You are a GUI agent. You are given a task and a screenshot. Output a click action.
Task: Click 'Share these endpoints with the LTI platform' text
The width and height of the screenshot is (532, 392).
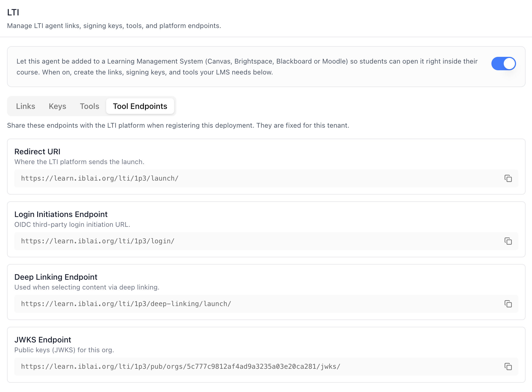coord(178,125)
